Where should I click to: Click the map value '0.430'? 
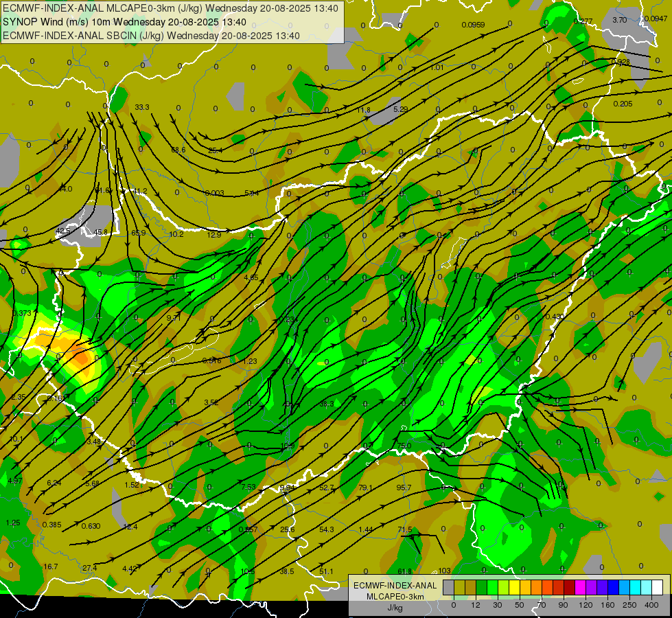pos(555,317)
